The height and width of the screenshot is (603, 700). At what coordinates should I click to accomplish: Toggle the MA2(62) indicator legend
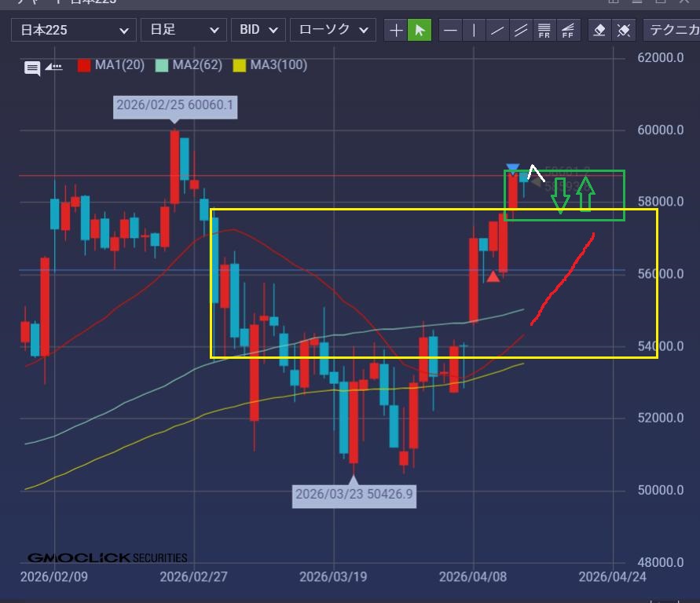189,65
